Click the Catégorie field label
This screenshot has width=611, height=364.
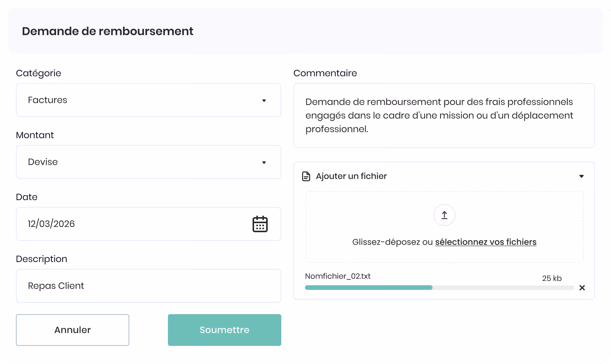coord(39,73)
